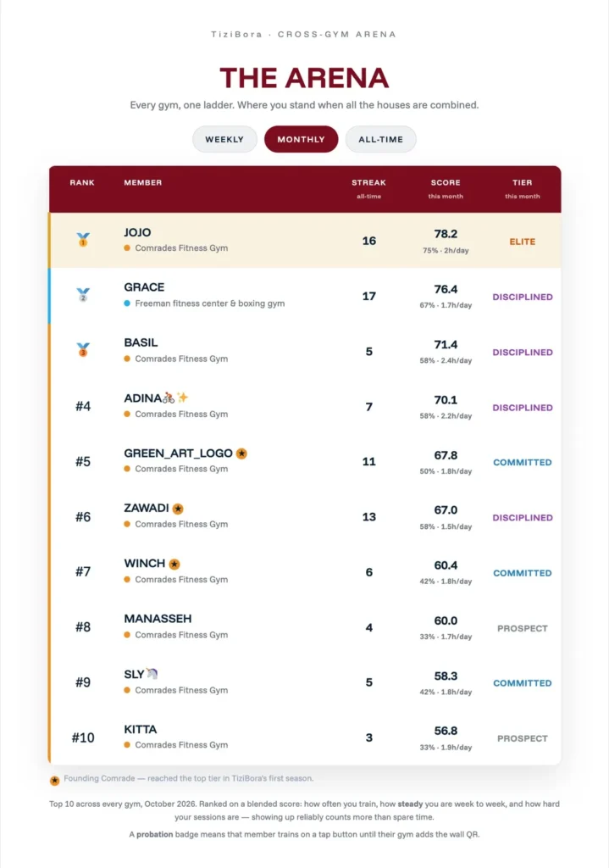The height and width of the screenshot is (868, 609).
Task: Click the founding star badge beside GREEN_ART_LOGO
Action: (x=241, y=453)
